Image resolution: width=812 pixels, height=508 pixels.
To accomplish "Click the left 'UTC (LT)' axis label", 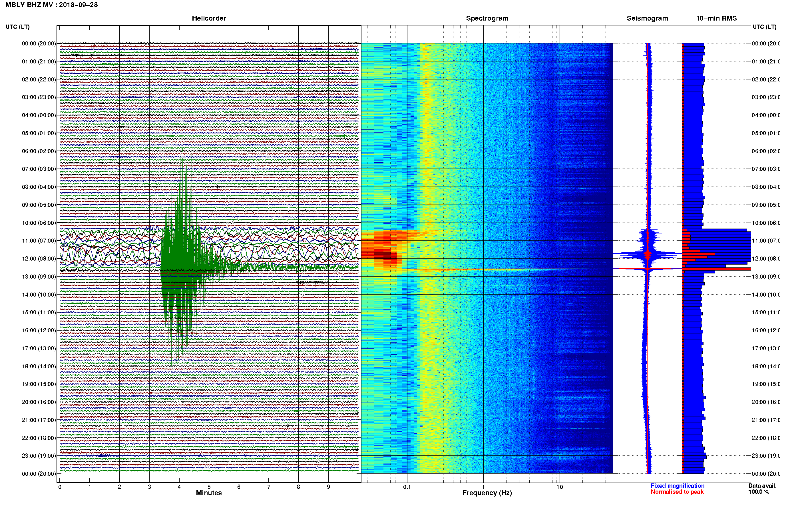I will tap(17, 27).
